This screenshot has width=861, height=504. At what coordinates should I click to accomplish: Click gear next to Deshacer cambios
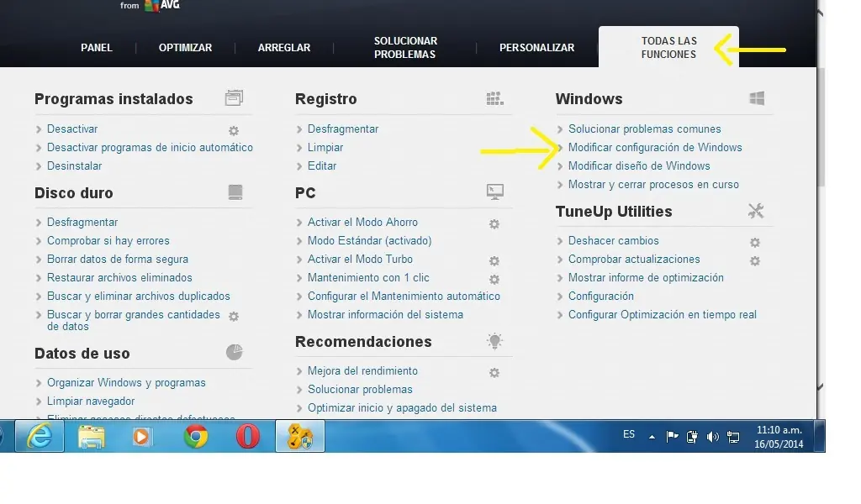[x=755, y=243]
